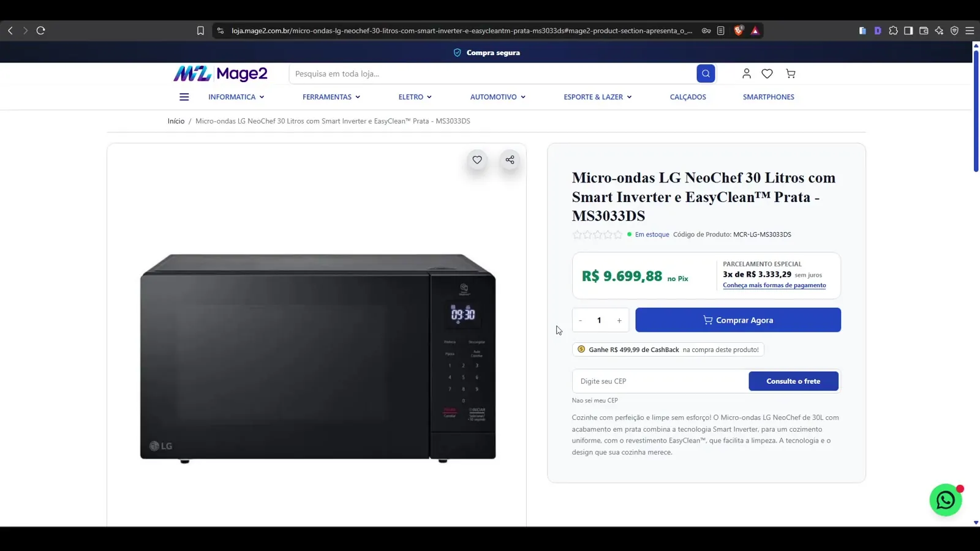This screenshot has height=551, width=980.
Task: Expand the AUTOMOTIVO category dropdown
Action: (498, 97)
